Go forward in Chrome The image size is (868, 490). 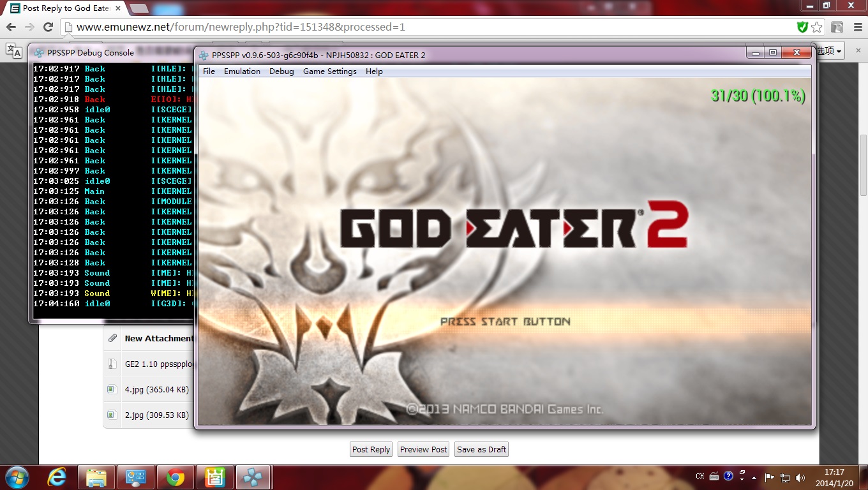tap(29, 27)
